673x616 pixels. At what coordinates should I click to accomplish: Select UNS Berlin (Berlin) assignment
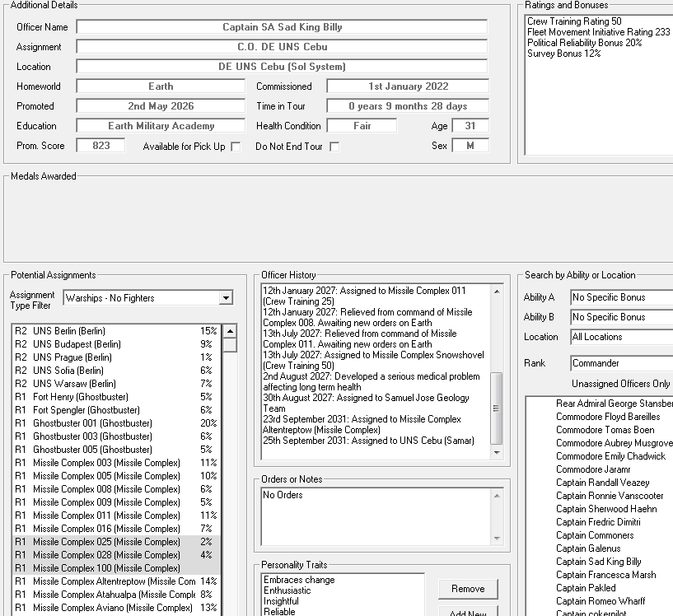[x=116, y=331]
